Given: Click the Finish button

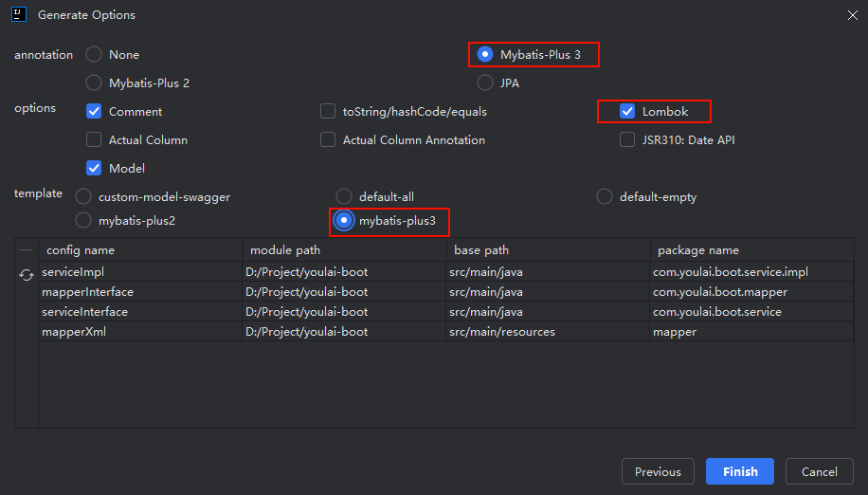Looking at the screenshot, I should (x=739, y=471).
